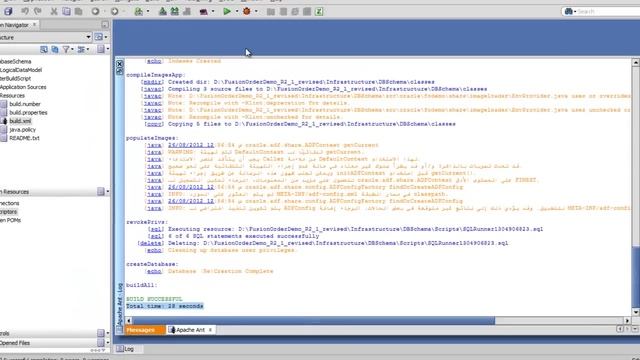Image resolution: width=640 pixels, height=360 pixels.
Task: Click the green profiler icon at toolbar end
Action: point(319,11)
